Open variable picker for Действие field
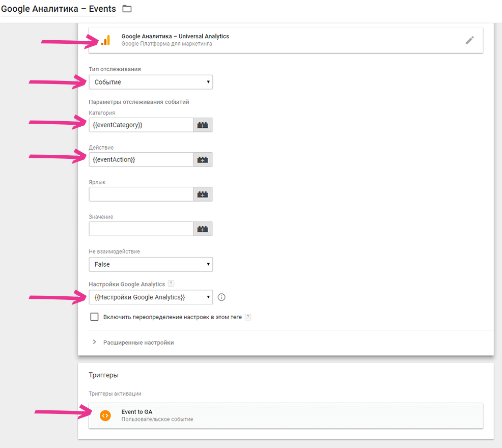Screen dimensions: 502x448 point(203,159)
